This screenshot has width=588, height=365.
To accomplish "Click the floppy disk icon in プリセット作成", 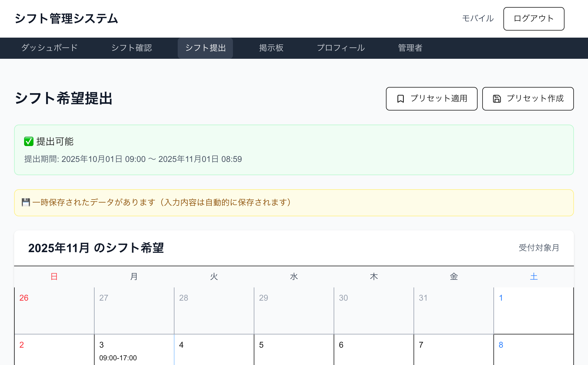I will tap(497, 99).
